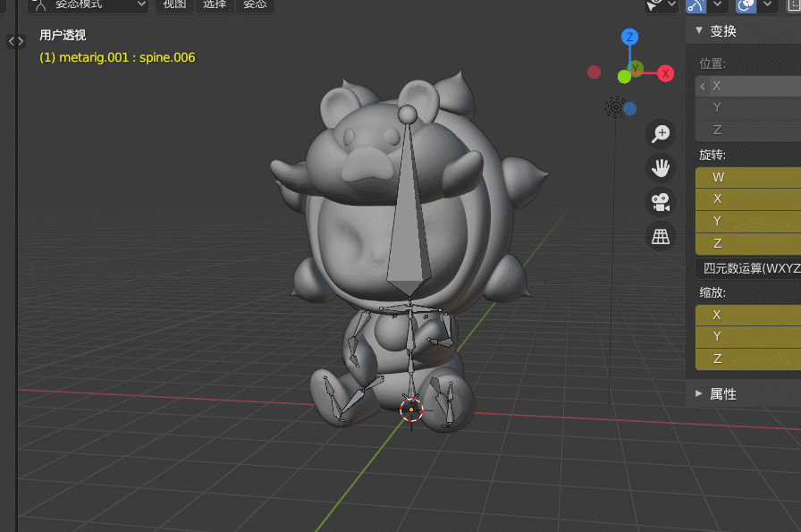Toggle the camera view icon
Viewport: 801px width, 532px height.
[661, 202]
